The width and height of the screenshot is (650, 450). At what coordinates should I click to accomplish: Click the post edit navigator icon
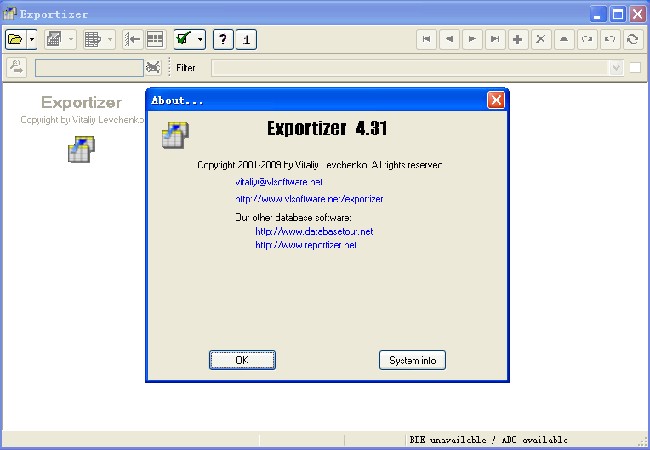coord(587,39)
